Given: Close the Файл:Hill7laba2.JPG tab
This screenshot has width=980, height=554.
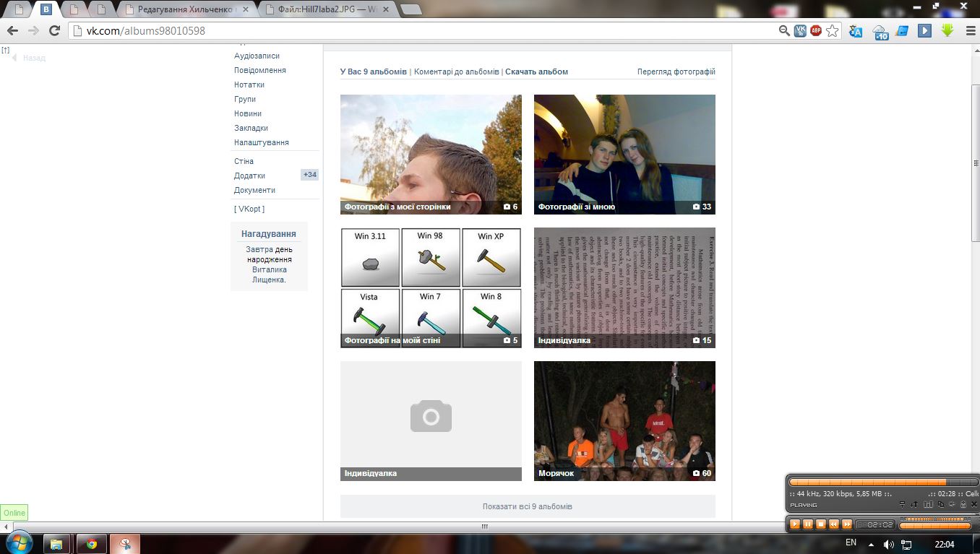Looking at the screenshot, I should [x=386, y=9].
